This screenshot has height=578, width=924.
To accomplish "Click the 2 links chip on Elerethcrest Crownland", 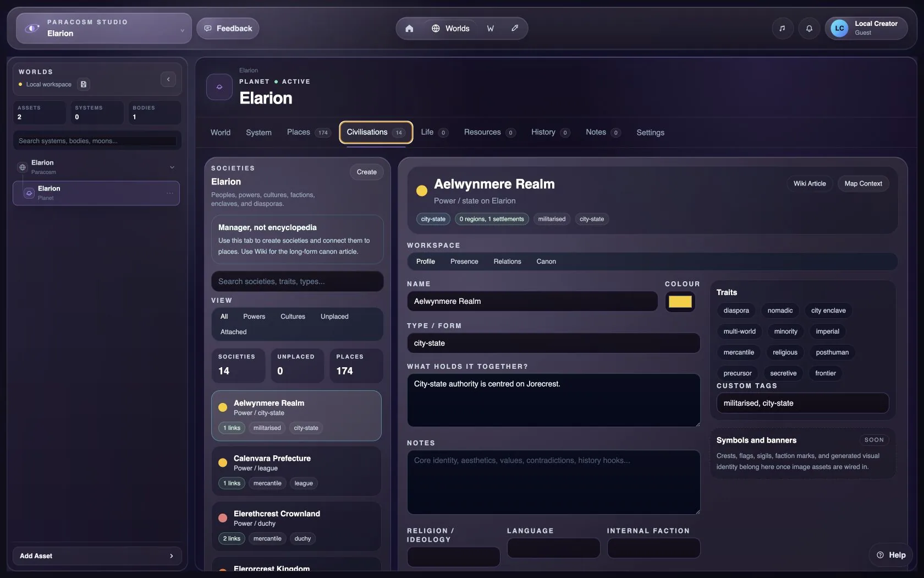I will (232, 538).
